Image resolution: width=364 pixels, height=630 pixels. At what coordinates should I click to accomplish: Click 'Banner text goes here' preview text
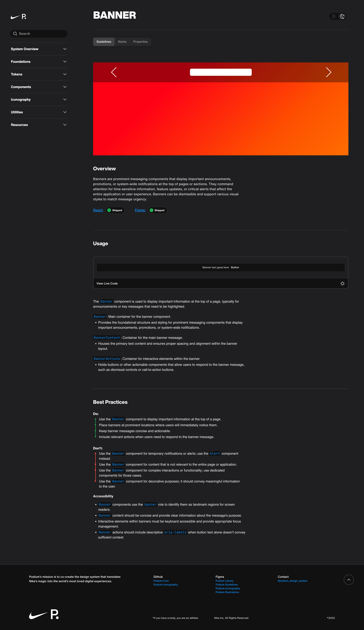(215, 267)
